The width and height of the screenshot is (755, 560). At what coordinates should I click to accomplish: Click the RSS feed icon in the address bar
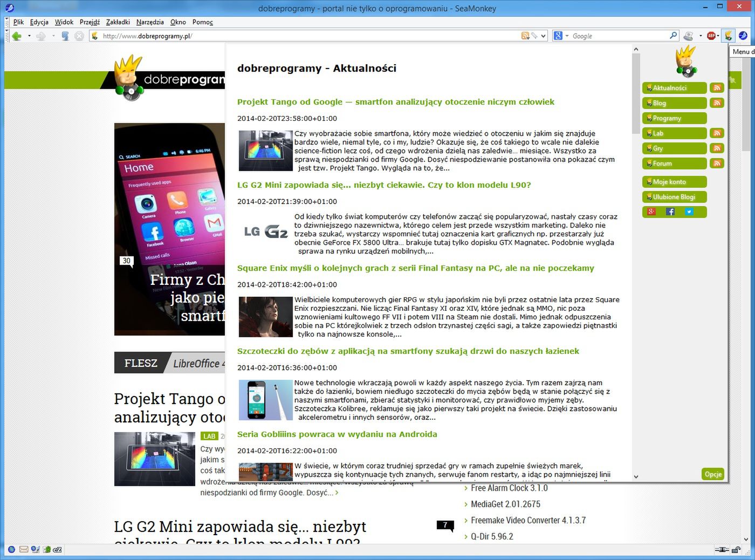tap(525, 36)
